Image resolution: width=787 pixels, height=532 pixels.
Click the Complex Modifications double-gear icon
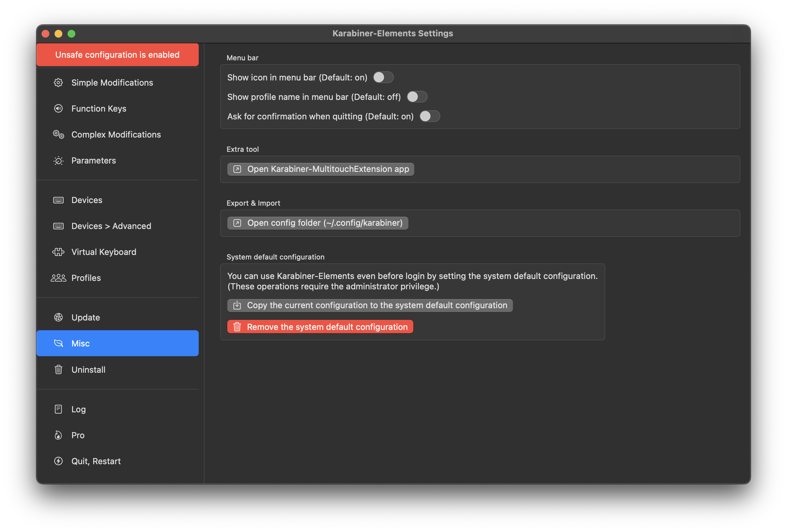[x=58, y=134]
